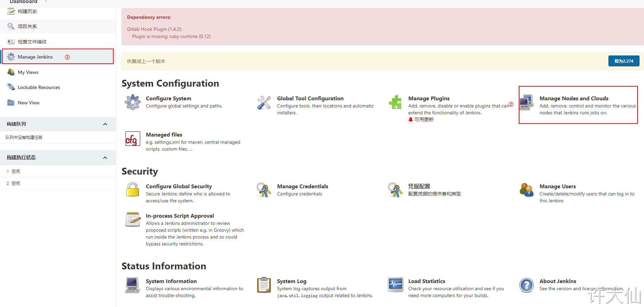The height and width of the screenshot is (307, 644).
Task: Click the Managed files cfg icon
Action: coord(133,139)
